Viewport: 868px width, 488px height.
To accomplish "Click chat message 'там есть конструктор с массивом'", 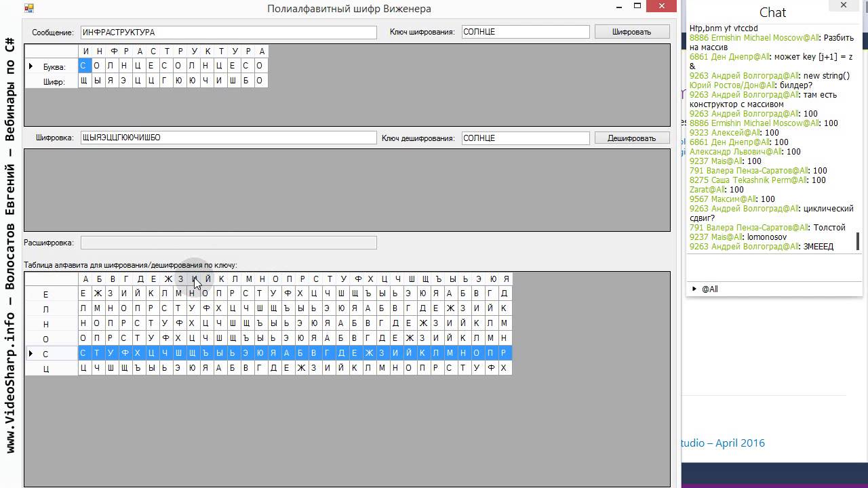I will pos(763,100).
